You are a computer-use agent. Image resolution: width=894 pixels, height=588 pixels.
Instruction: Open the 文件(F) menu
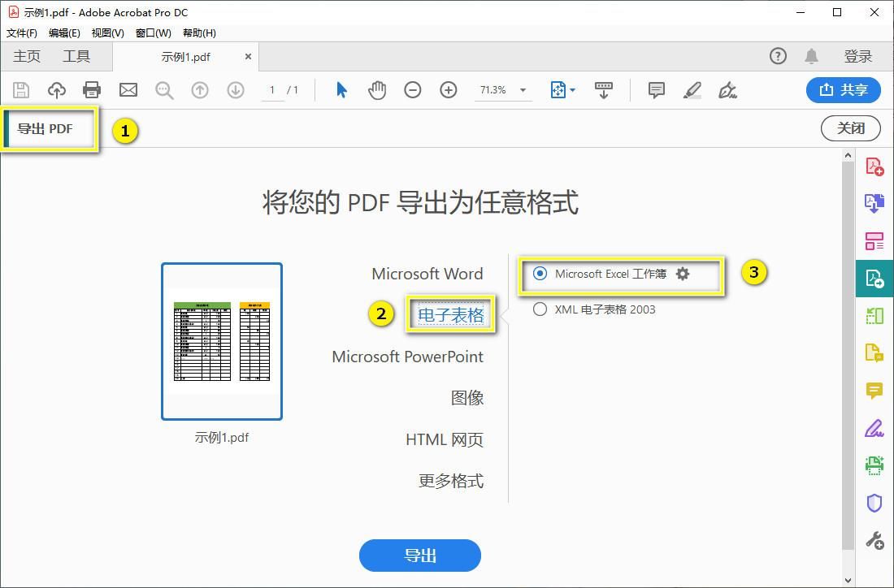pyautogui.click(x=22, y=33)
